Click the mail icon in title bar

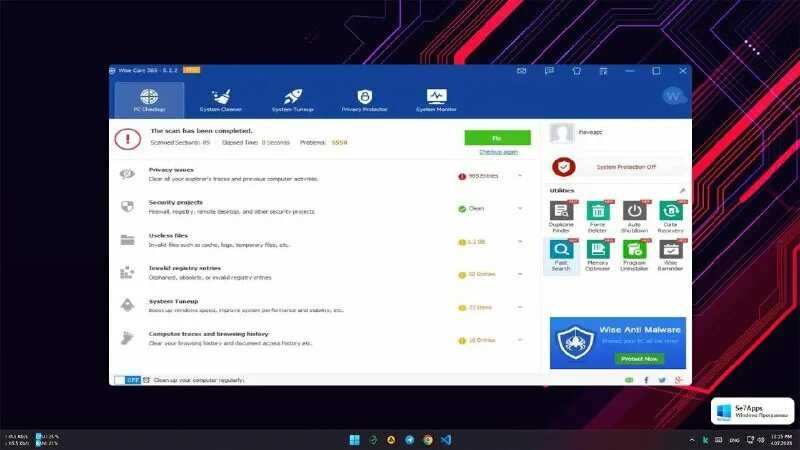[x=521, y=71]
